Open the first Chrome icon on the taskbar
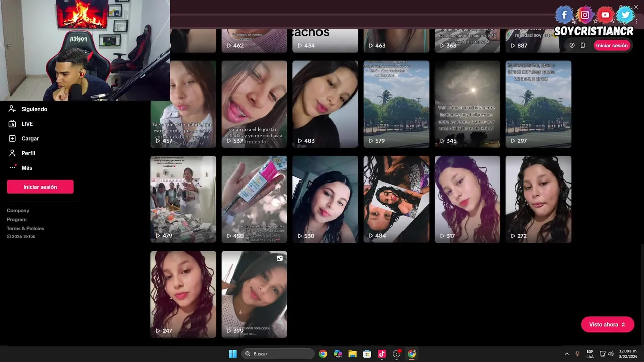Image resolution: width=644 pixels, height=362 pixels. pyautogui.click(x=323, y=354)
